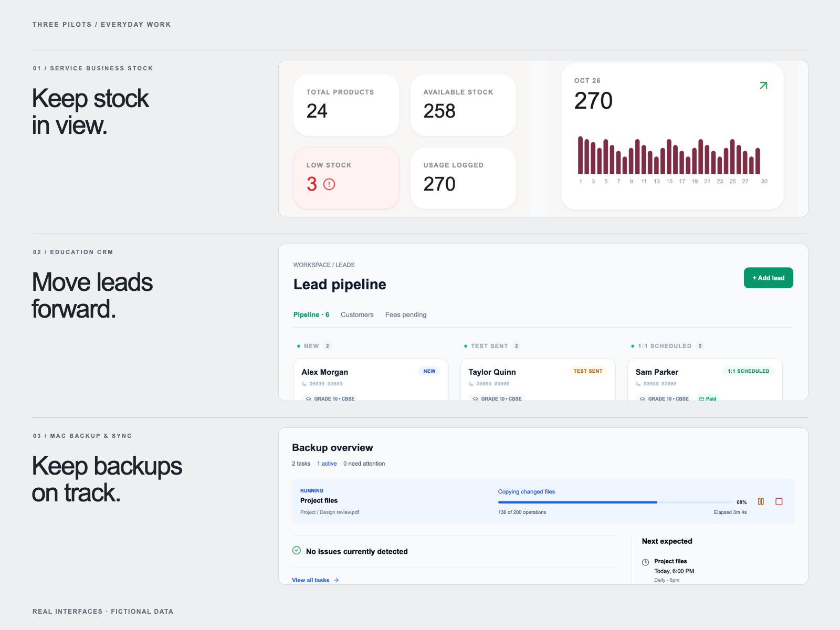Click the 1 active tasks filter link
This screenshot has height=630, width=840.
coord(327,464)
